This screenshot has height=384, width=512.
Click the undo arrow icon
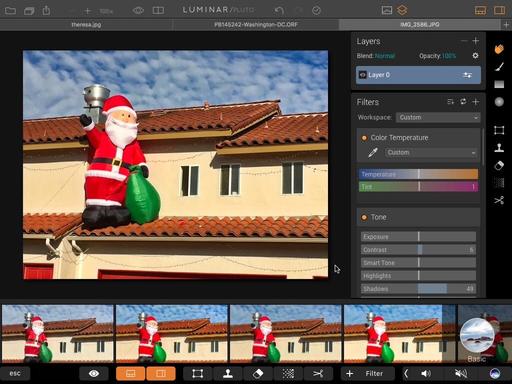click(279, 11)
